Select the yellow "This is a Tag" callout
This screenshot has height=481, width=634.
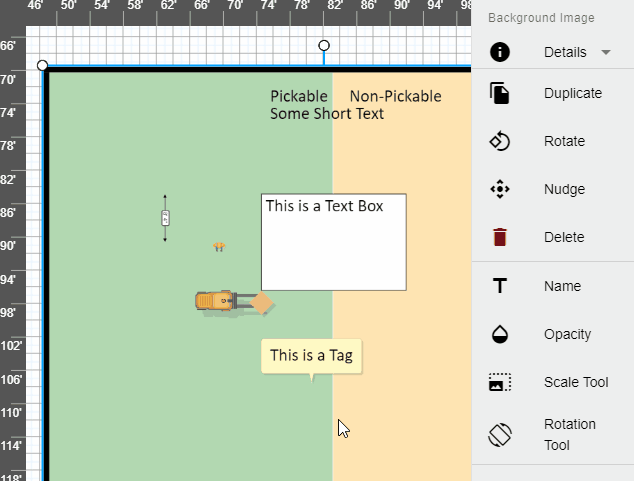coord(311,355)
